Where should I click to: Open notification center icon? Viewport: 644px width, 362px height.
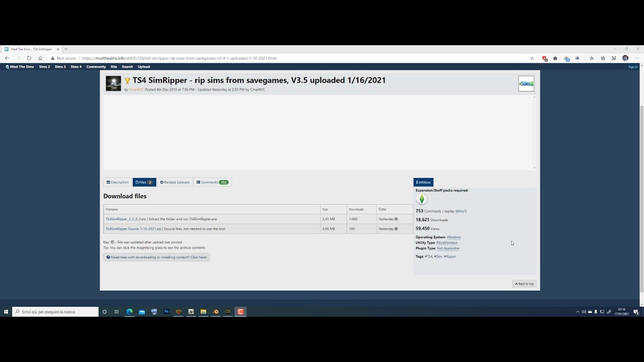(636, 312)
